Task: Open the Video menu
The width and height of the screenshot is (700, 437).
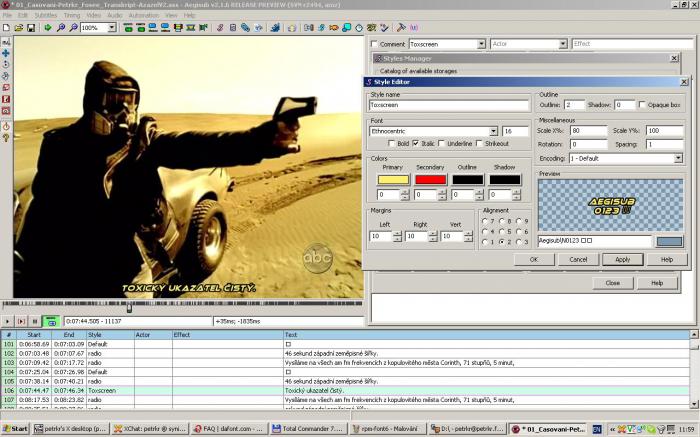Action: [93, 15]
